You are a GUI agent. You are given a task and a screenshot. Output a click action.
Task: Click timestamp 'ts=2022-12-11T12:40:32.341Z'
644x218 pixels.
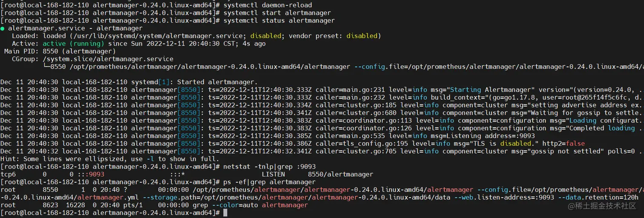260,151
